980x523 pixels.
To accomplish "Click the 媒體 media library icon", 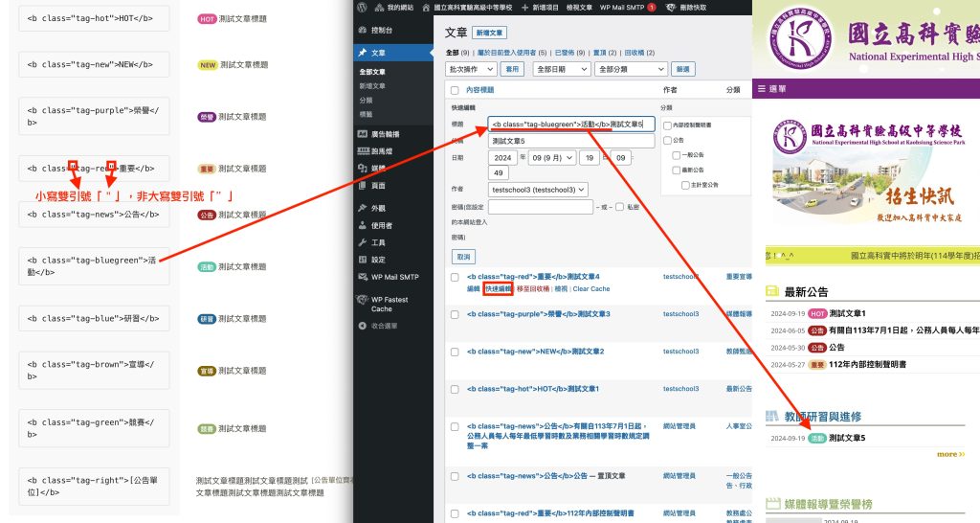I will pos(363,168).
